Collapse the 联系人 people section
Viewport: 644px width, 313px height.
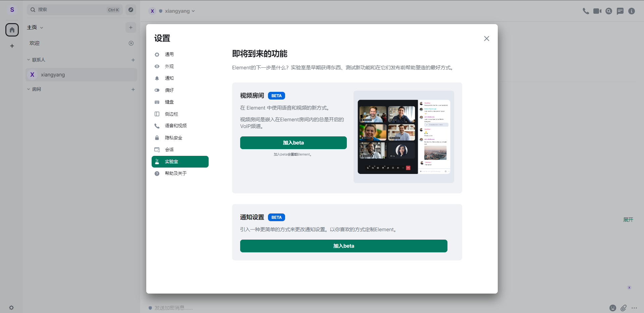tap(36, 60)
